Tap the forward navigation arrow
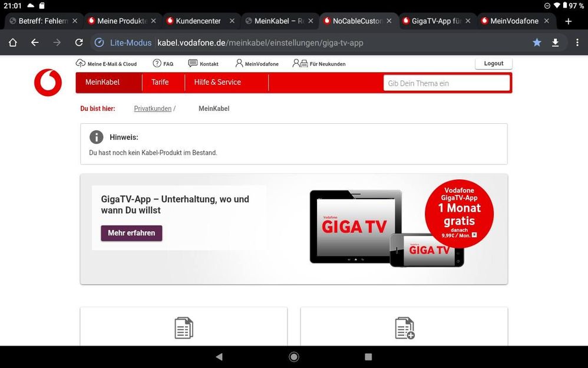 coord(57,42)
